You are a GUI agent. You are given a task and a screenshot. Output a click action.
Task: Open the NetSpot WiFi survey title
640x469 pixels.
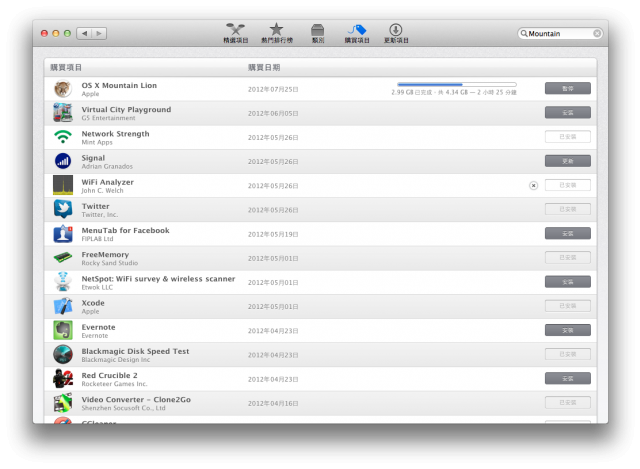[158, 279]
